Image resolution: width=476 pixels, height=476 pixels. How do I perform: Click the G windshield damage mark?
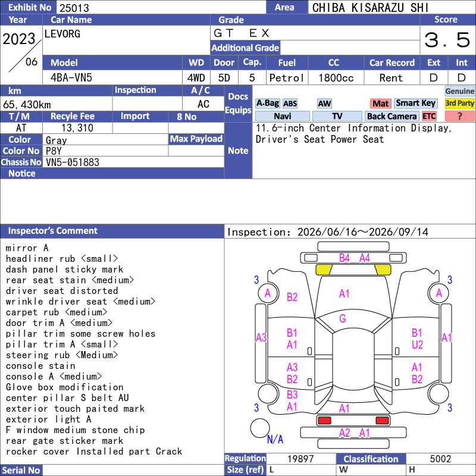pos(343,318)
